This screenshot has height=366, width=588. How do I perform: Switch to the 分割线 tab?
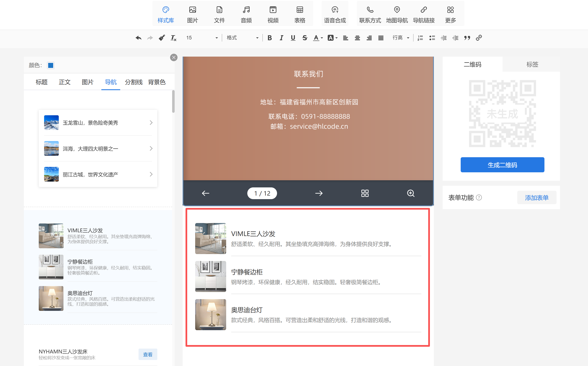134,82
